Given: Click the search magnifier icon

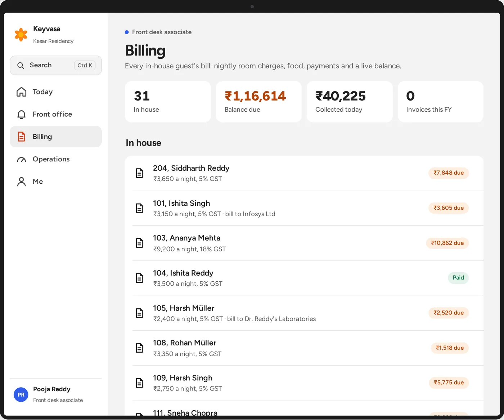Looking at the screenshot, I should (x=21, y=65).
